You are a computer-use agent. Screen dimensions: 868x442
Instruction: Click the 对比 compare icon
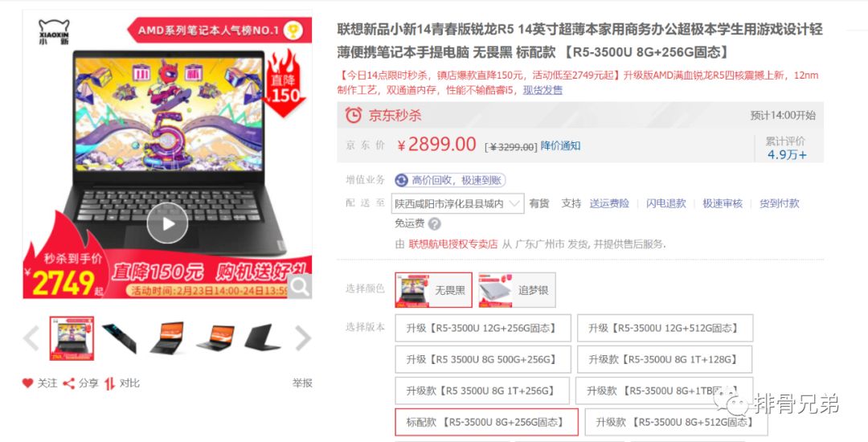[109, 383]
